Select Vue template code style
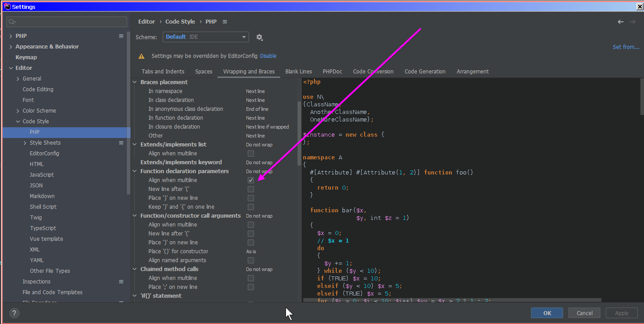 click(x=46, y=239)
